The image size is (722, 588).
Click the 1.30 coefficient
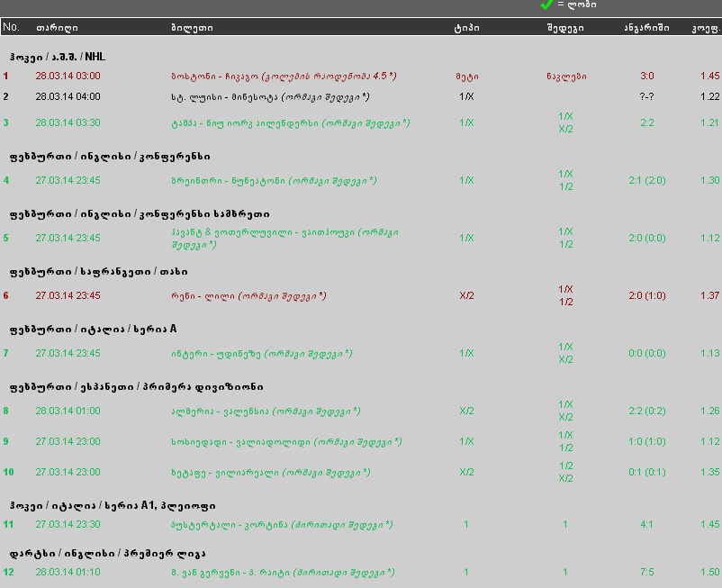pos(710,180)
